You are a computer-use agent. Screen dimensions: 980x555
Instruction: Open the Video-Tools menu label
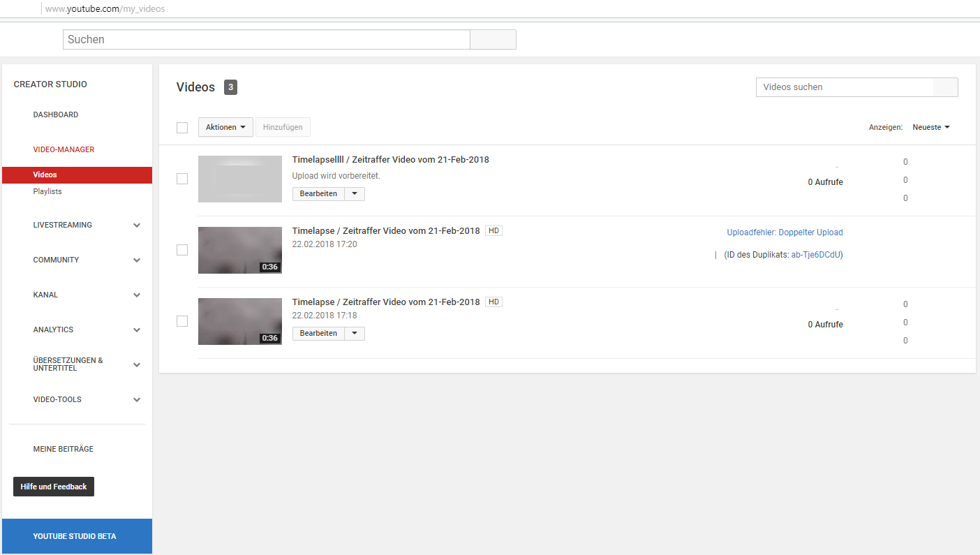(x=57, y=399)
